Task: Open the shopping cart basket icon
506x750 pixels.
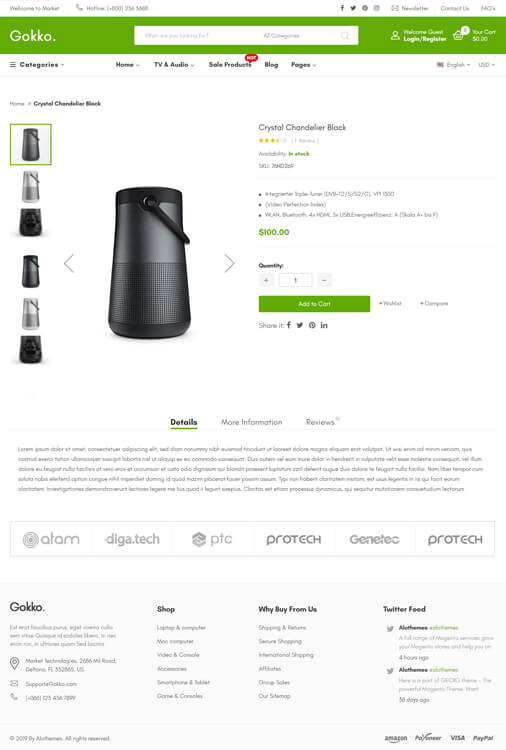Action: pyautogui.click(x=458, y=35)
